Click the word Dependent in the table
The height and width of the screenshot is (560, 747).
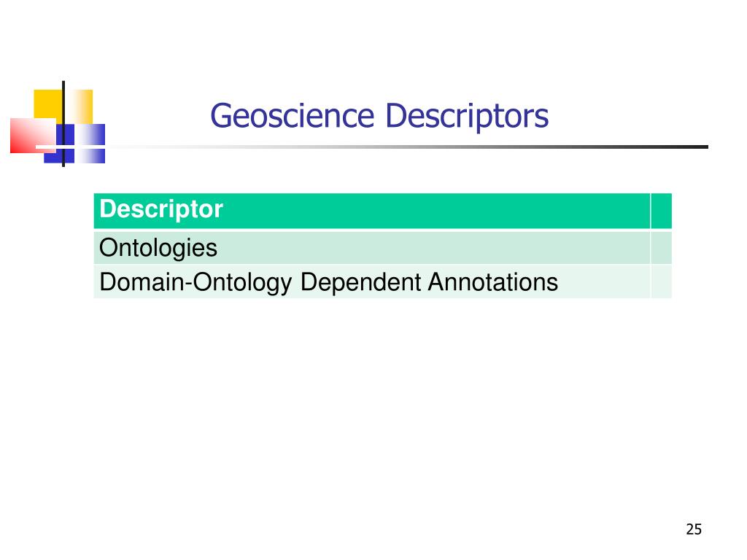point(360,283)
